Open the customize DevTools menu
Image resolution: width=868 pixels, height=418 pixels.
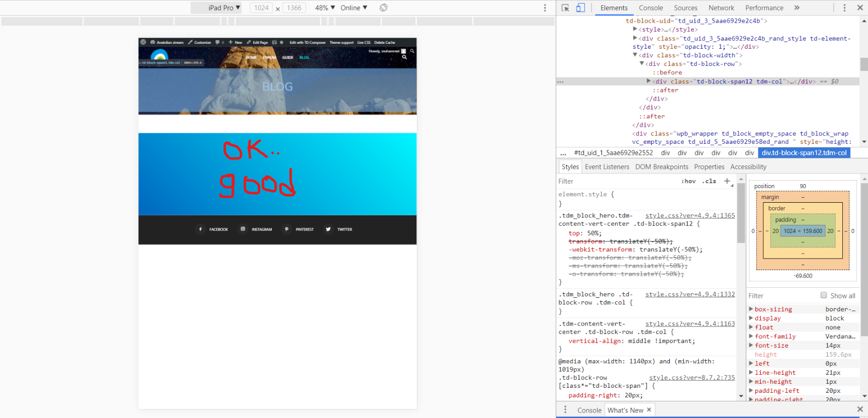pos(844,8)
